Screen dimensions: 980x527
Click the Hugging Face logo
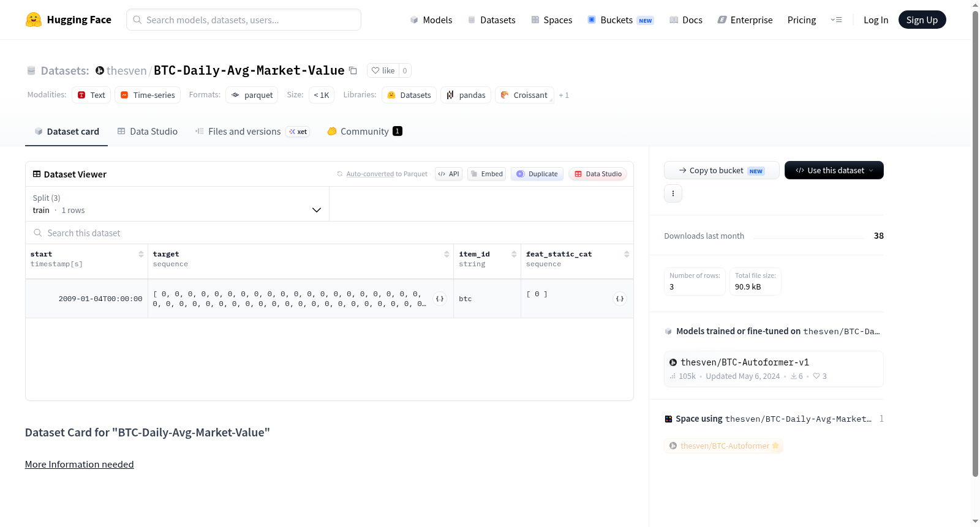pyautogui.click(x=68, y=20)
